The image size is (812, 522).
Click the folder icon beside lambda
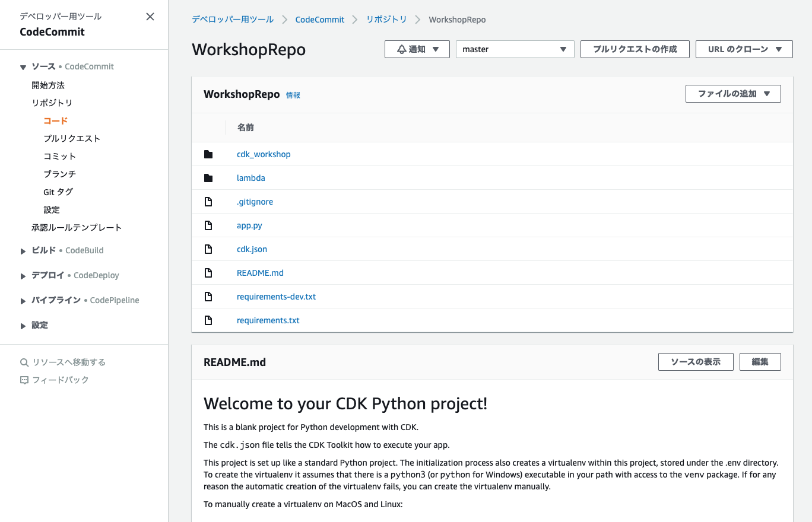pos(208,178)
